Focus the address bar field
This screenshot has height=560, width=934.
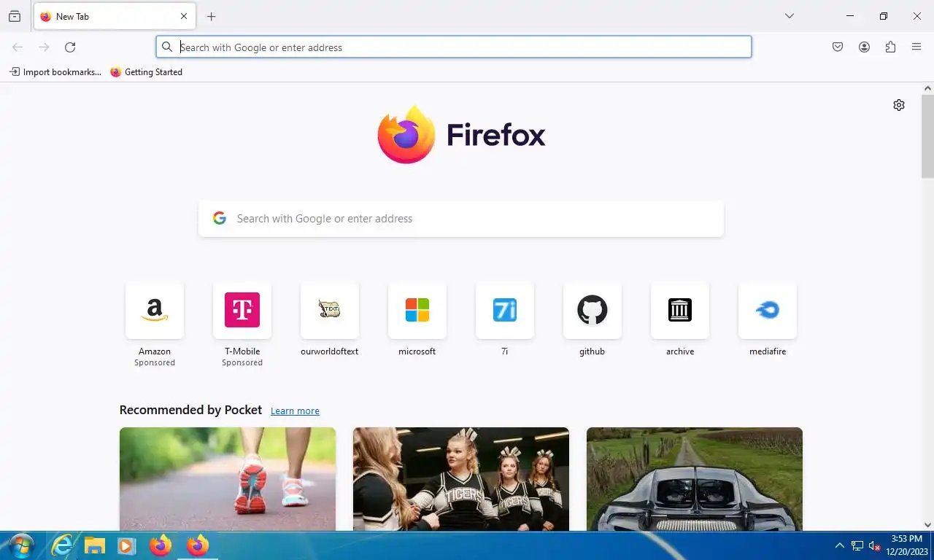tap(454, 47)
